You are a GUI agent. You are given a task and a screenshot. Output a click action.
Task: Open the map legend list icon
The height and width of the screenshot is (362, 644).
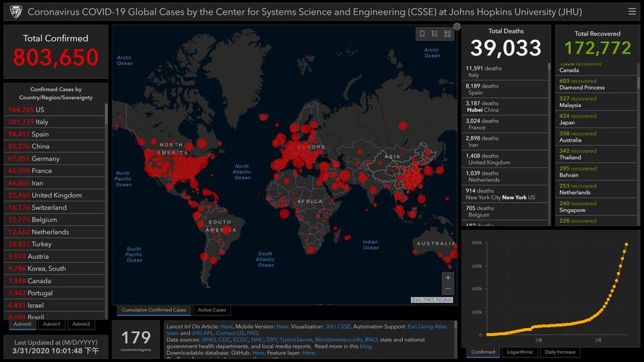click(434, 34)
